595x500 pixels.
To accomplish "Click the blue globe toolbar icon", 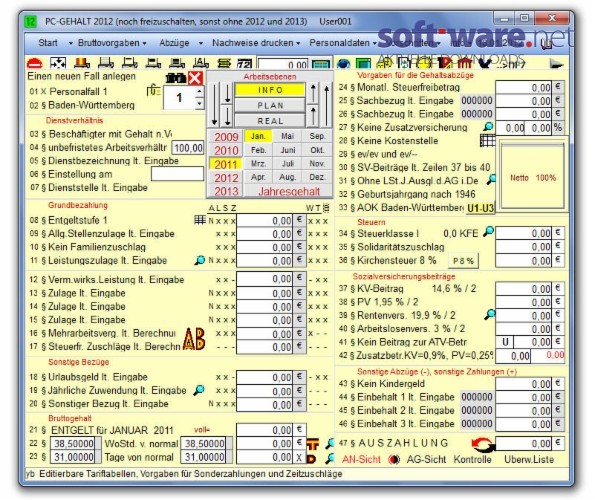I will (x=344, y=63).
